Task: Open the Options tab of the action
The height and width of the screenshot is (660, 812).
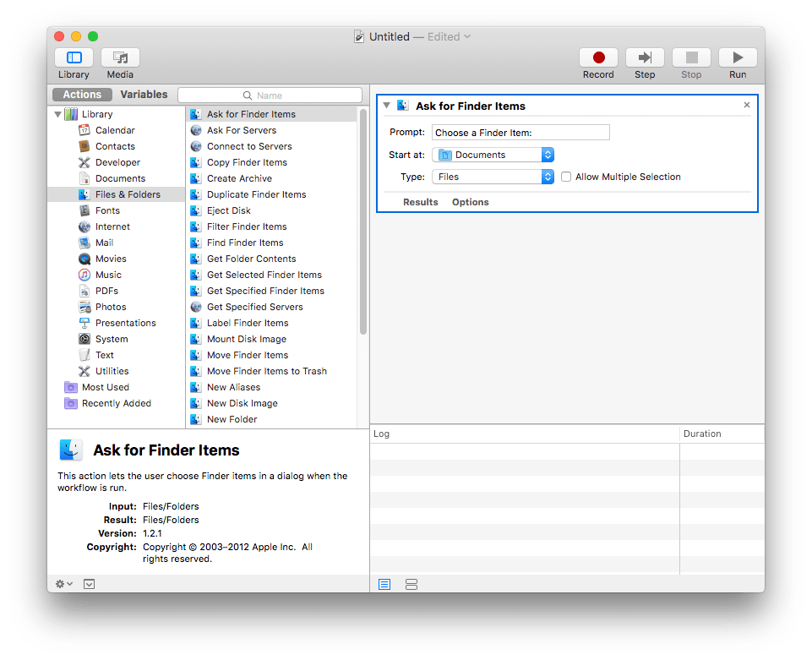Action: pos(470,202)
